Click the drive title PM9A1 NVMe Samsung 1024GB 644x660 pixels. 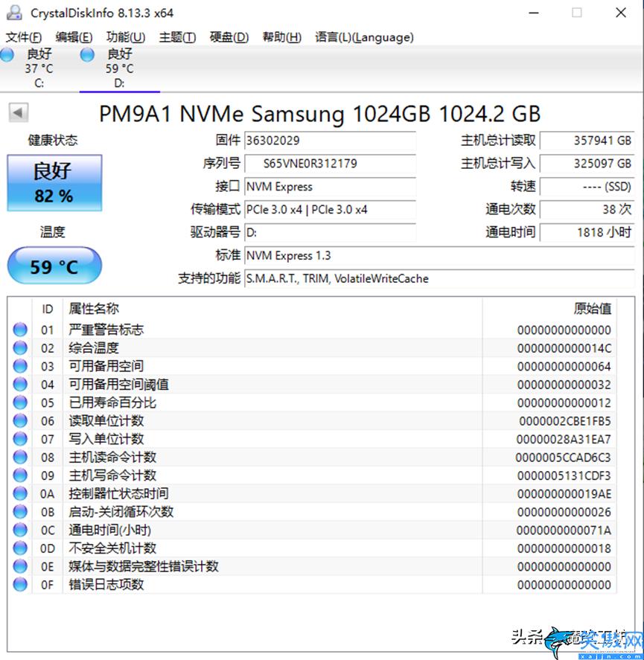[x=319, y=114]
